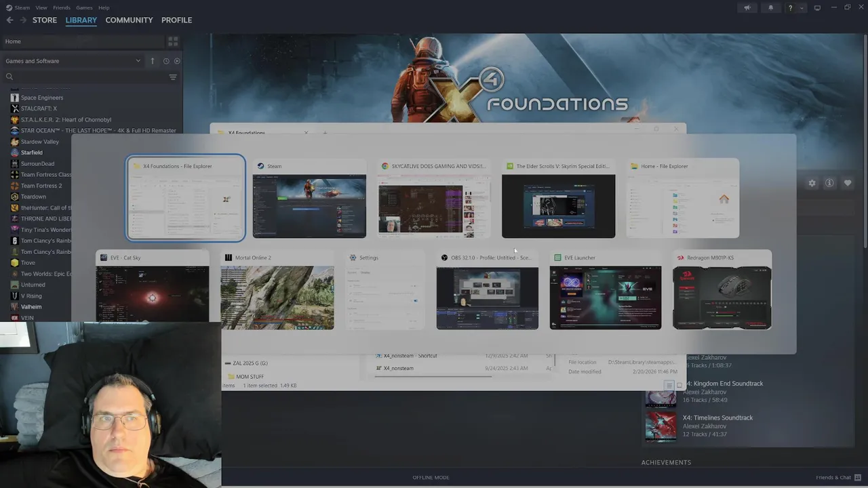This screenshot has width=868, height=488.
Task: Open the Friends menu
Action: click(x=62, y=7)
